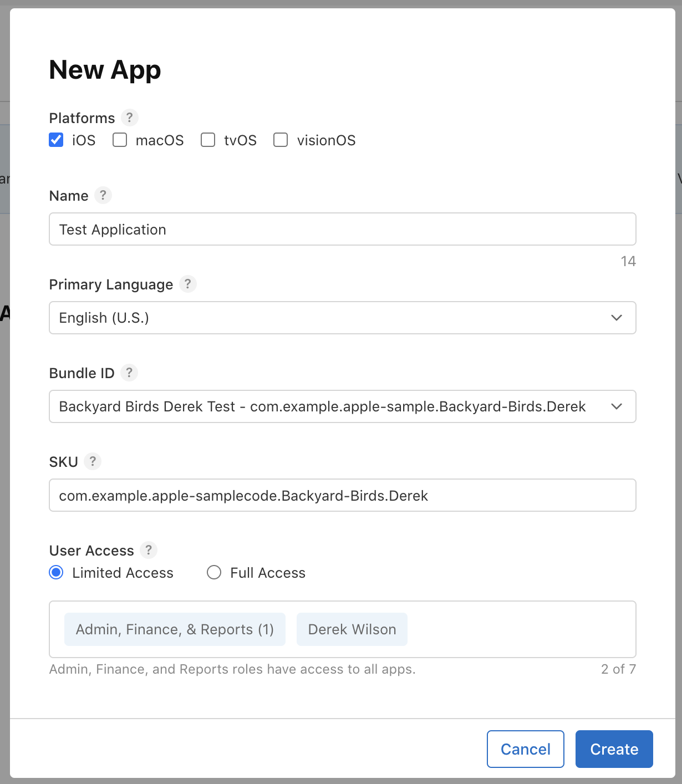Check the visionOS platform box
The width and height of the screenshot is (682, 784).
281,140
